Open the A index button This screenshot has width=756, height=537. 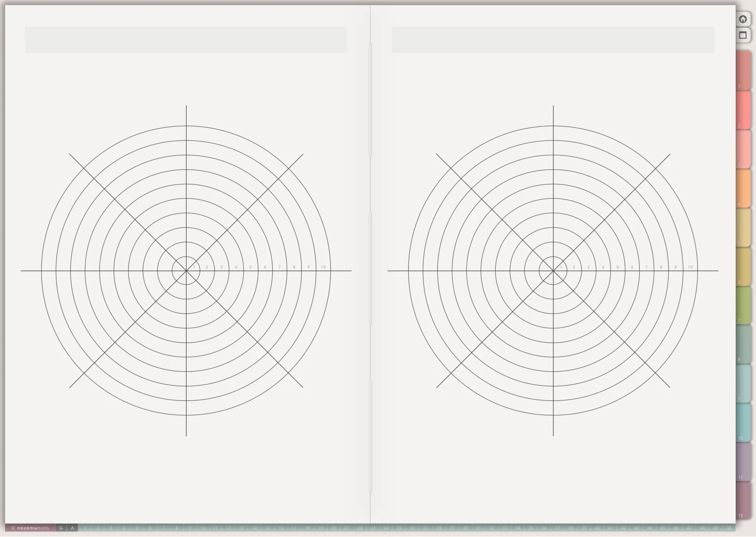pos(72,528)
